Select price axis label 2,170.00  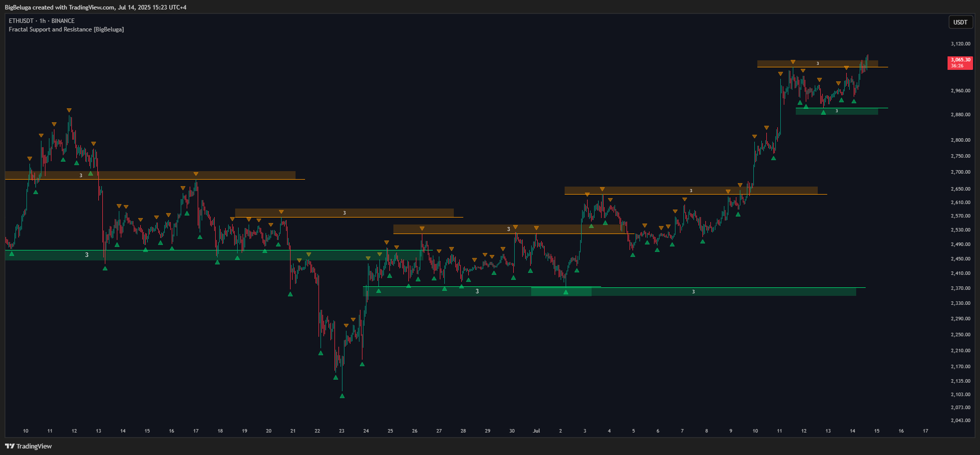tap(961, 367)
